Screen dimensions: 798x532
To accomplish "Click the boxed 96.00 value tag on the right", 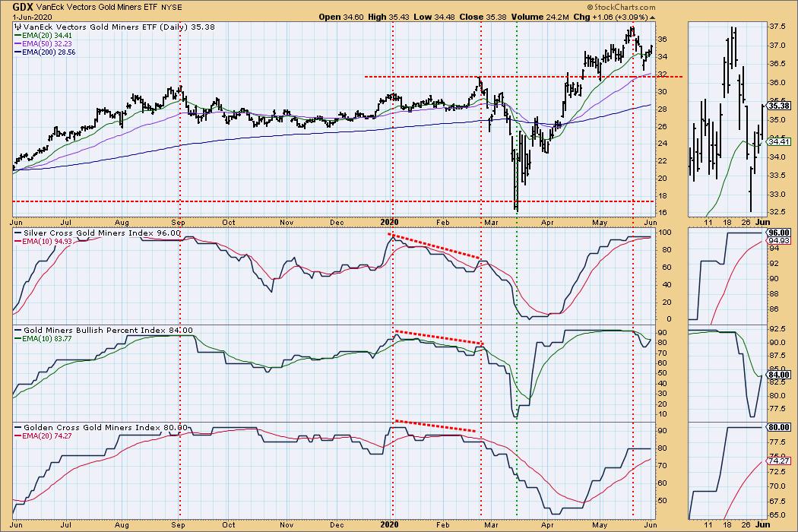I will point(779,232).
